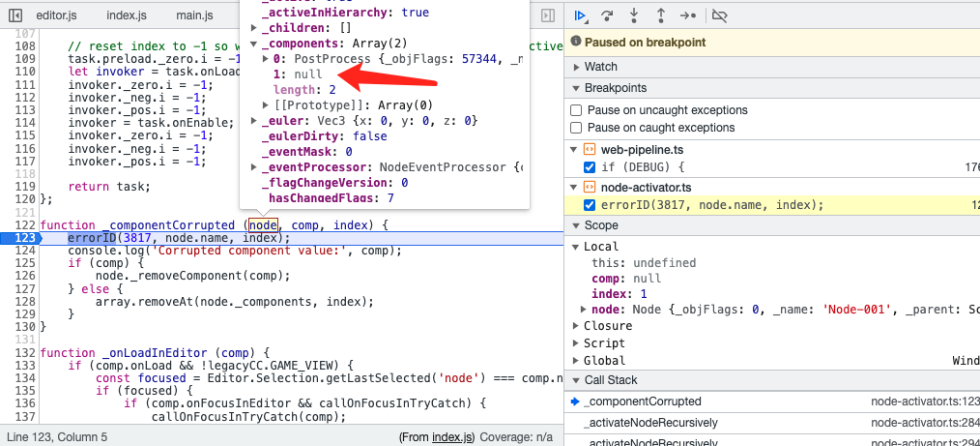980x446 pixels.
Task: Switch to editor.js tab
Action: 56,15
